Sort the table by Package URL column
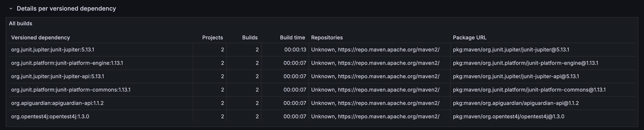This screenshot has width=644, height=130. (x=470, y=37)
